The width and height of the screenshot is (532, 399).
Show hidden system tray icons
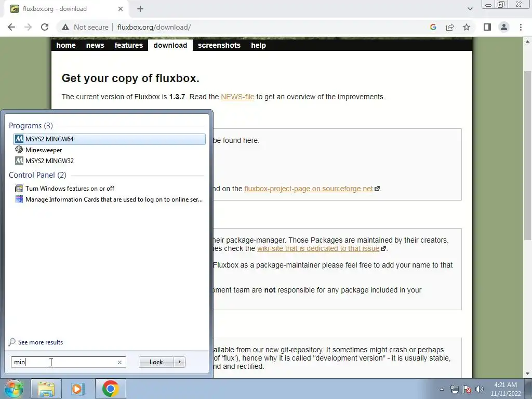click(442, 389)
